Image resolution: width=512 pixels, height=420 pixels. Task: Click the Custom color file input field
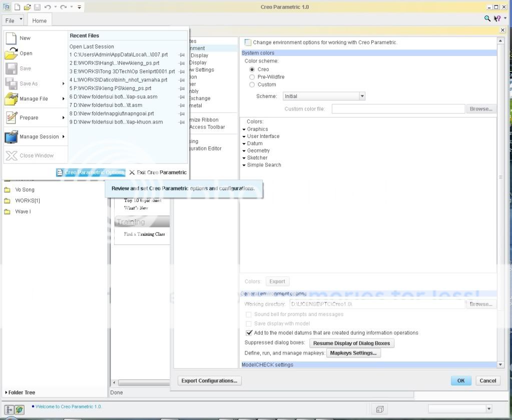point(398,109)
